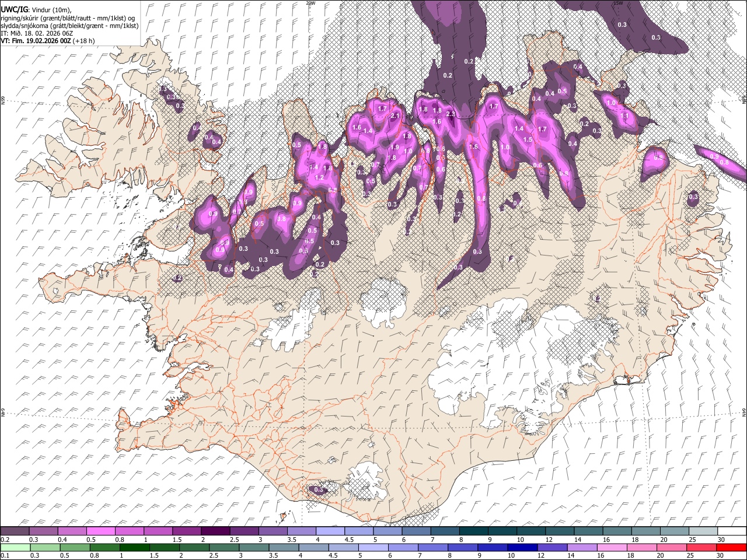Select top legend swatch between 25 and 30
This screenshot has height=560, width=747.
(704, 531)
